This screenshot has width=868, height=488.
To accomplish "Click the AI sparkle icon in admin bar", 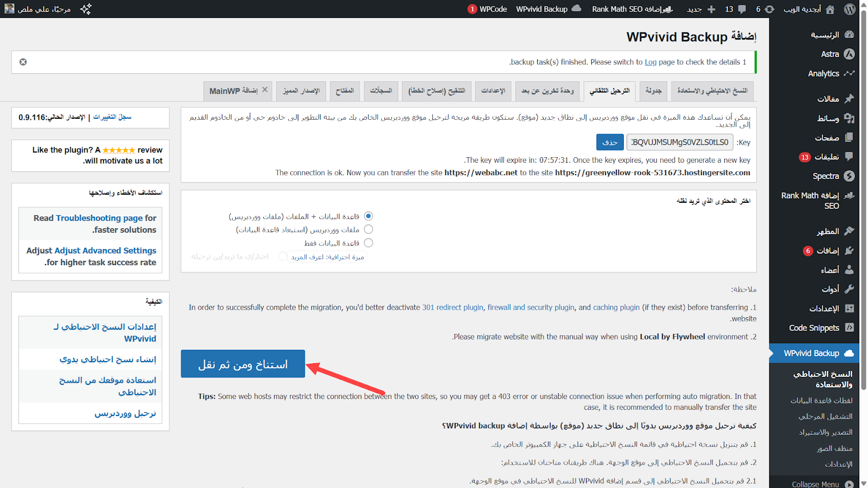I will pos(86,9).
